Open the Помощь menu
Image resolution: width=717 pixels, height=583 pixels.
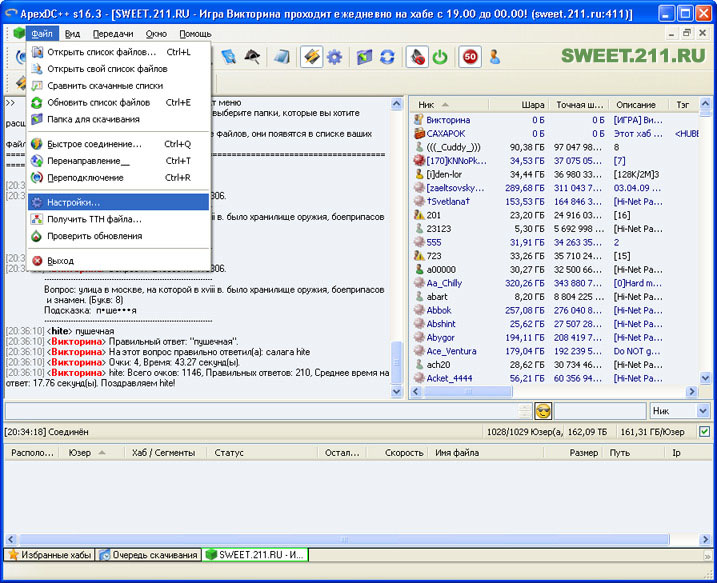195,34
